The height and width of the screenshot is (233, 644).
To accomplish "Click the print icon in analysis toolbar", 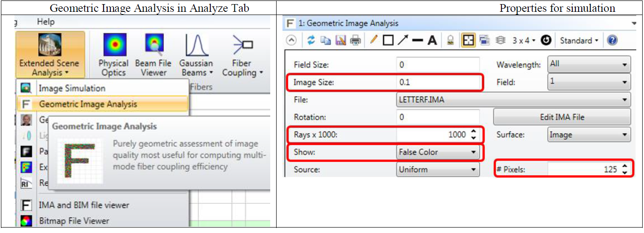I will (355, 41).
